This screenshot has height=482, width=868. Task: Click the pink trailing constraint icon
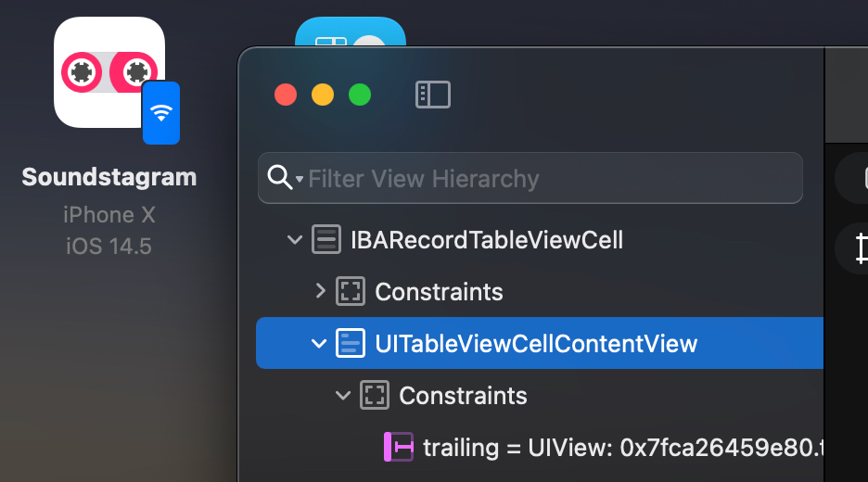coord(399,447)
